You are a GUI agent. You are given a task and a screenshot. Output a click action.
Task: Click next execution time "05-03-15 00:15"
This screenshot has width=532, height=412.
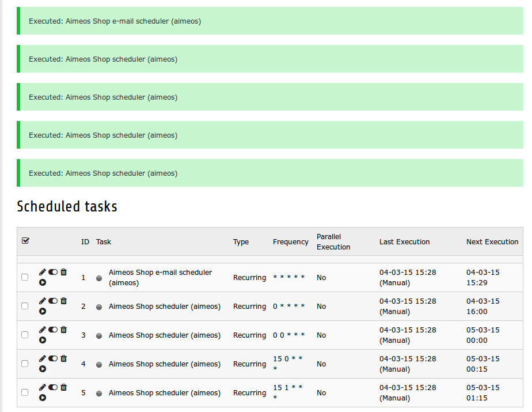(x=483, y=364)
